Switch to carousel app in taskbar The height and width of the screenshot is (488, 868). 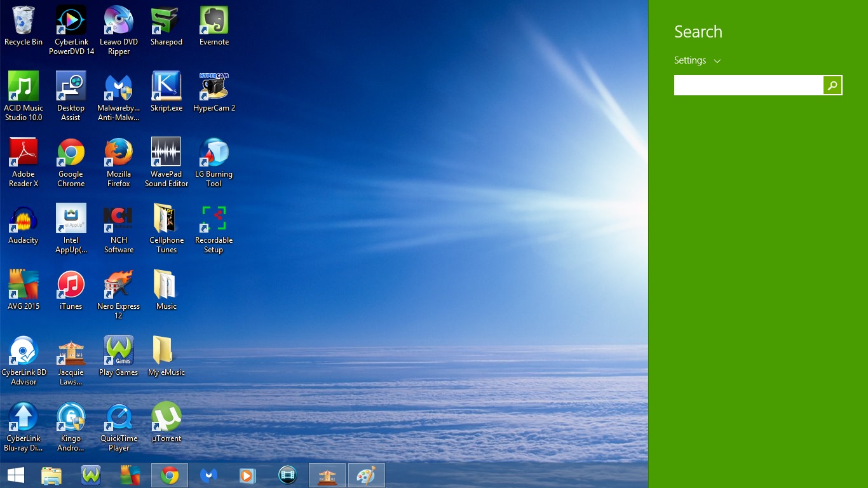327,475
